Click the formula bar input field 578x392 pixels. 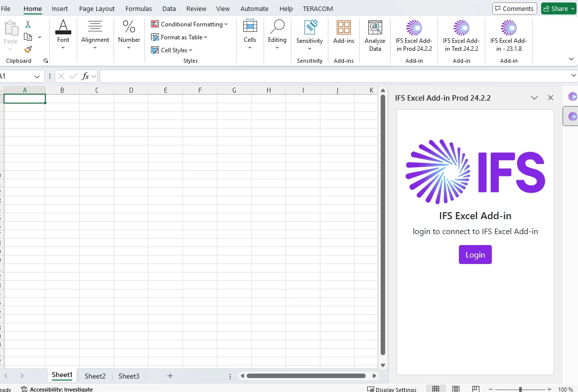(335, 76)
